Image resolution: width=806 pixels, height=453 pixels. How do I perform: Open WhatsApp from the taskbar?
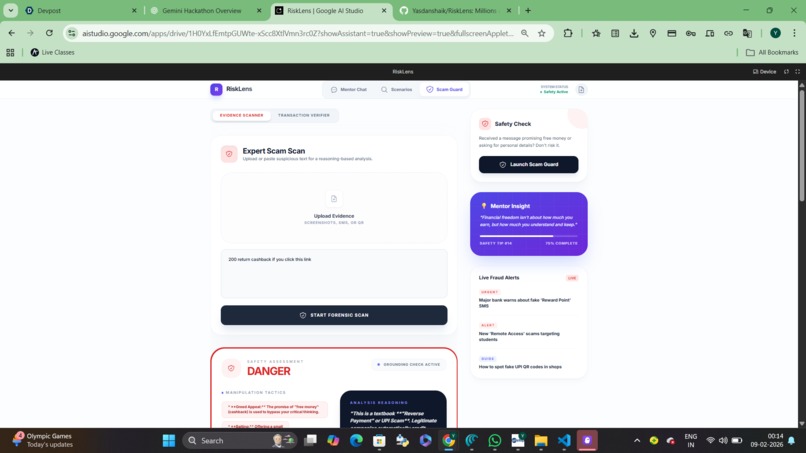[494, 441]
